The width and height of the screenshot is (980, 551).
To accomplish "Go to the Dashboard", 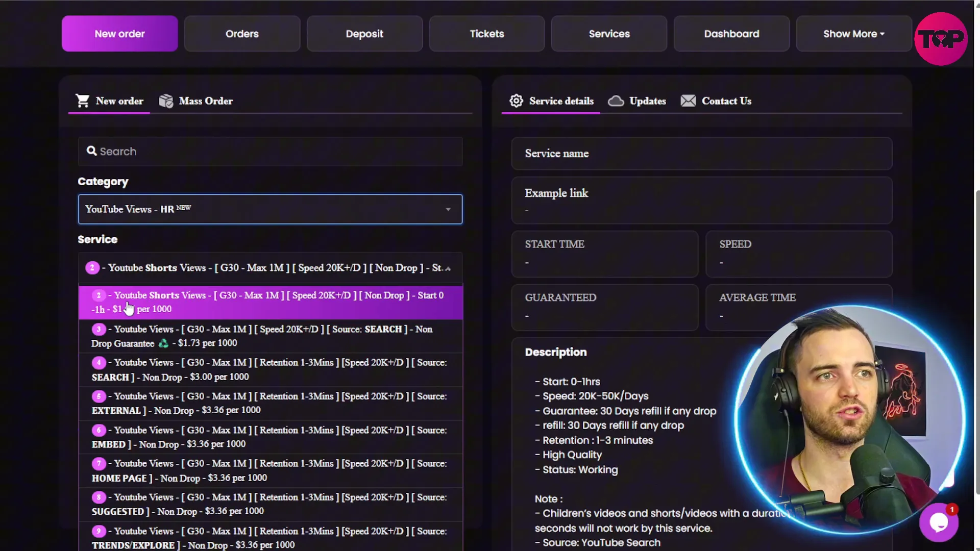I will [x=731, y=34].
